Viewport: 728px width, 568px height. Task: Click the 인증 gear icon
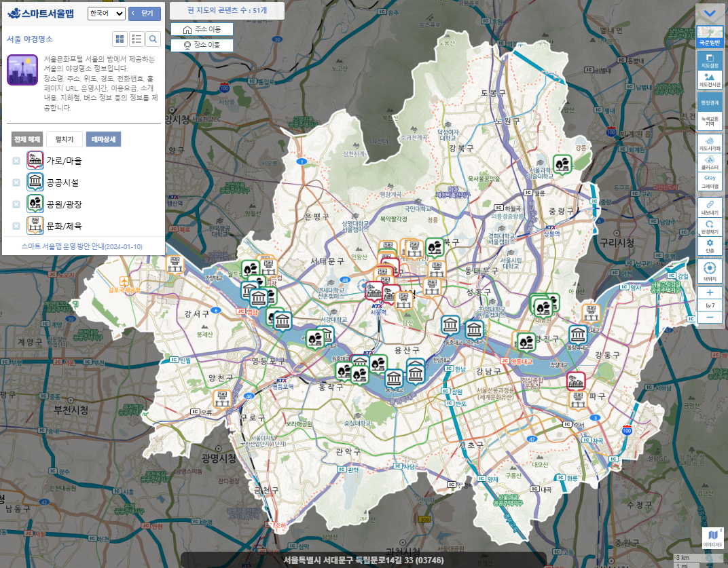pyautogui.click(x=710, y=246)
